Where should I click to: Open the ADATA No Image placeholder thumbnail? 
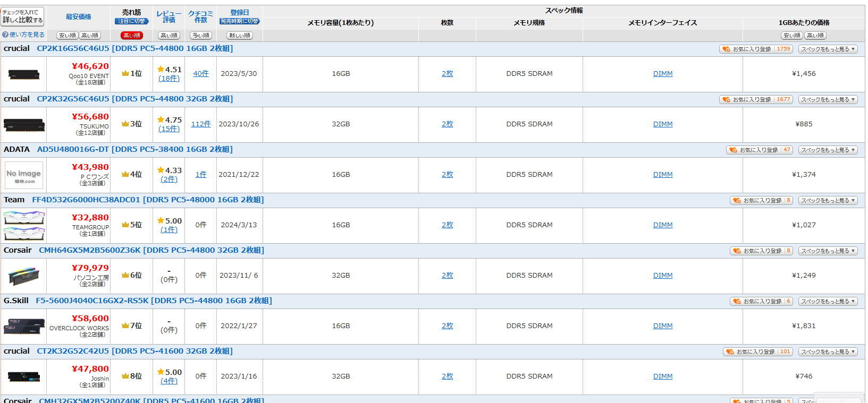click(24, 175)
